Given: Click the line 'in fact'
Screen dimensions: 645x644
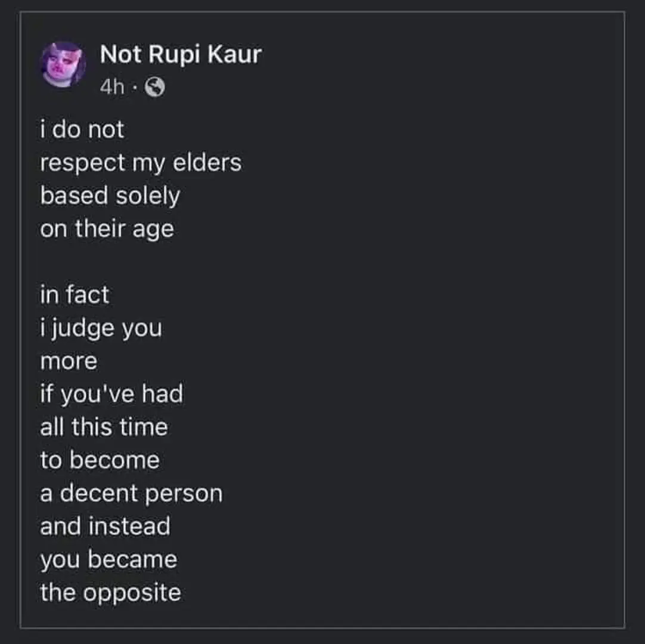Looking at the screenshot, I should coord(74,295).
